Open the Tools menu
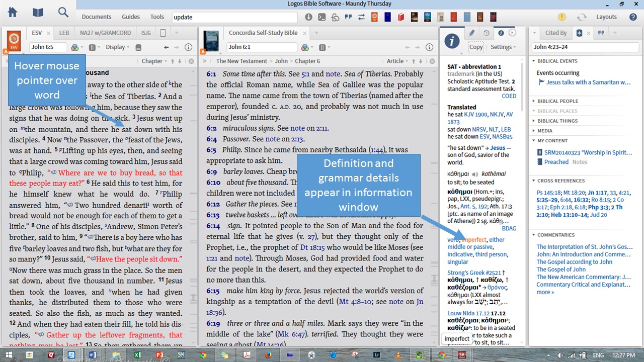 [x=157, y=17]
